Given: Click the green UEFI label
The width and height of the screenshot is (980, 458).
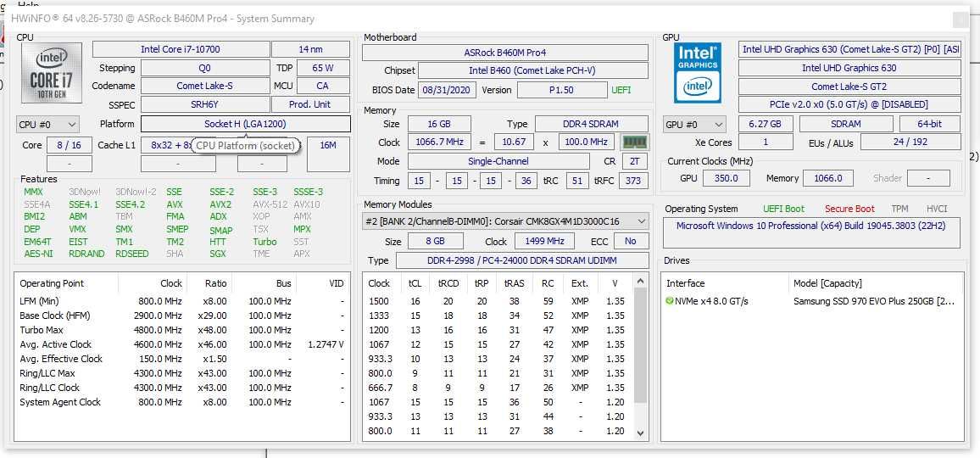Looking at the screenshot, I should [621, 90].
